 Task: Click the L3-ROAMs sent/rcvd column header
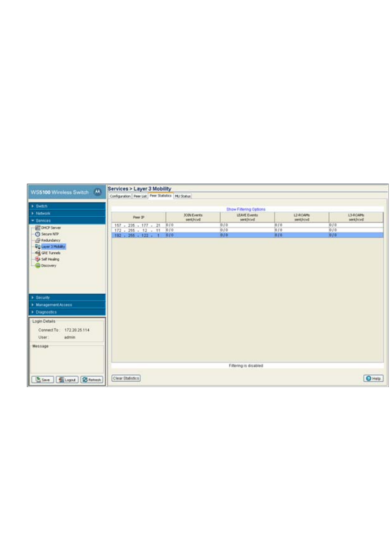coord(356,217)
